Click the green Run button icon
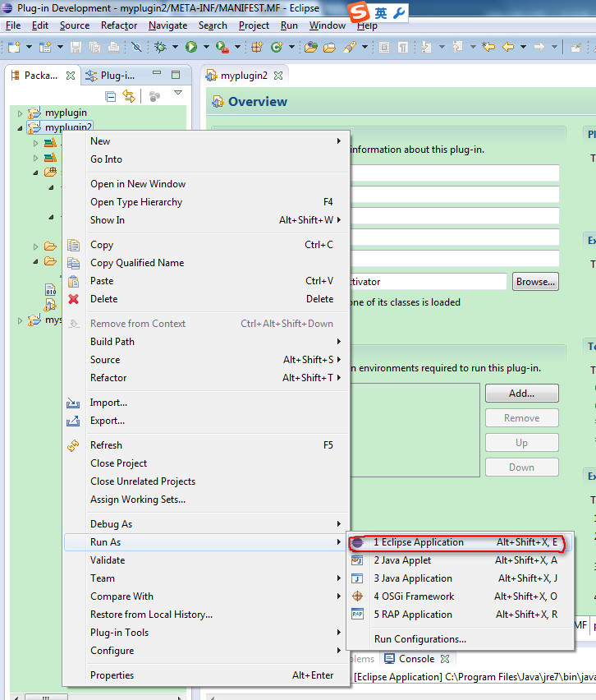Image resolution: width=596 pixels, height=700 pixels. coord(191,47)
